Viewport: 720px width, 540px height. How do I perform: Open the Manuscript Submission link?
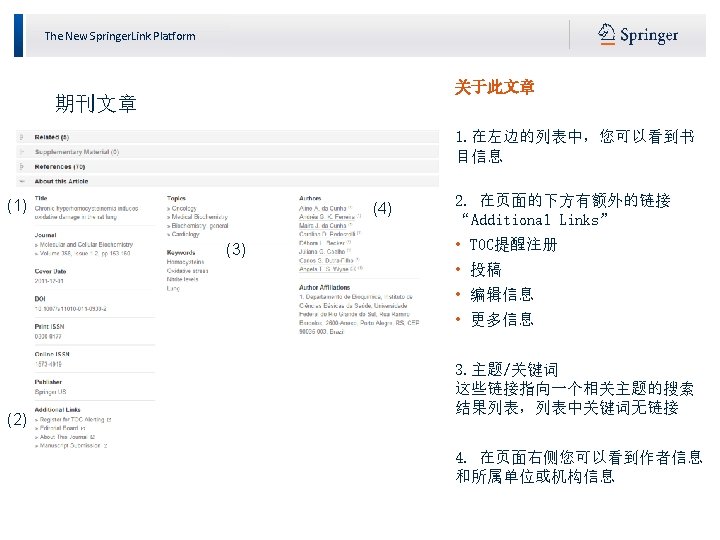(x=68, y=445)
